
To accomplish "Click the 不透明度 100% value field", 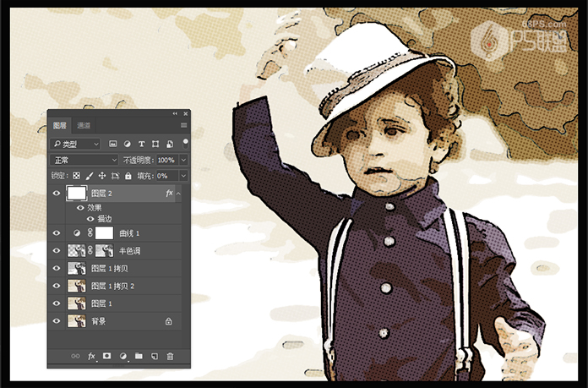I will (167, 161).
